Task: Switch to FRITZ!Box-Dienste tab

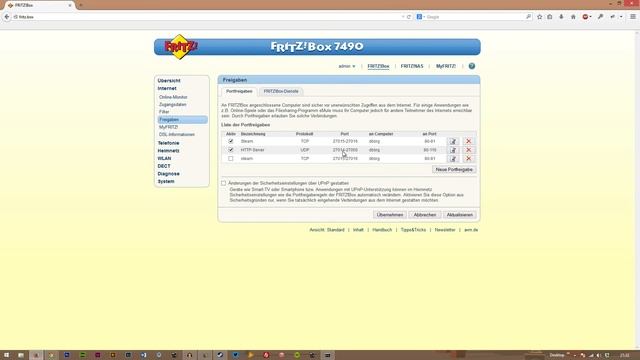Action: 281,91
